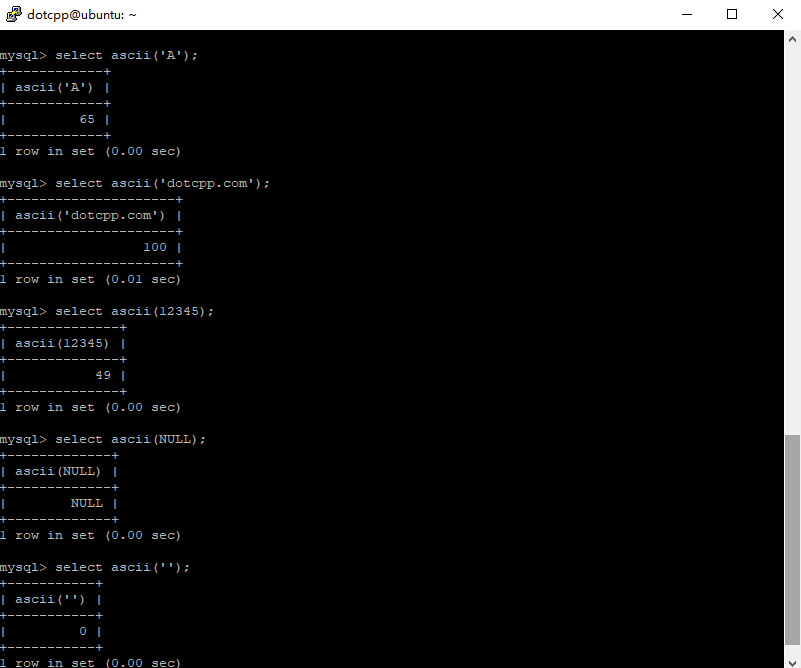
Task: Click the scrollbar down arrow
Action: (x=792, y=659)
